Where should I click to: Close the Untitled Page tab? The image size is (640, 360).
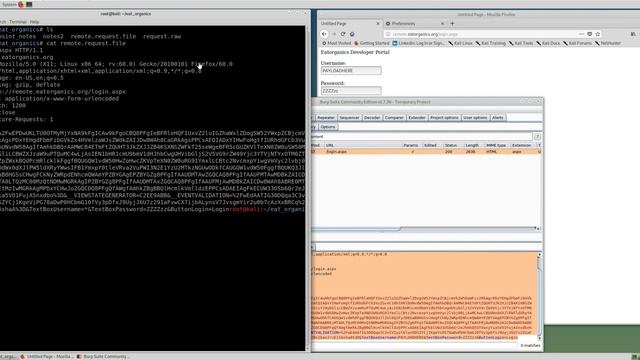click(x=378, y=24)
